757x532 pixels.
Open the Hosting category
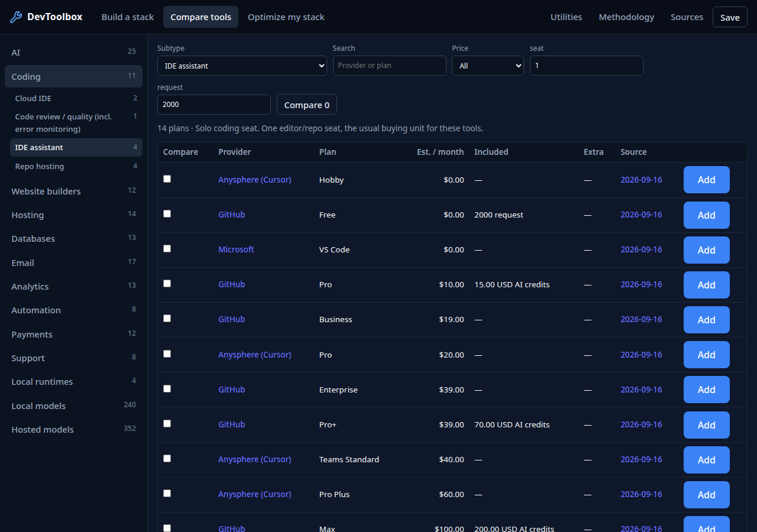tap(73, 215)
